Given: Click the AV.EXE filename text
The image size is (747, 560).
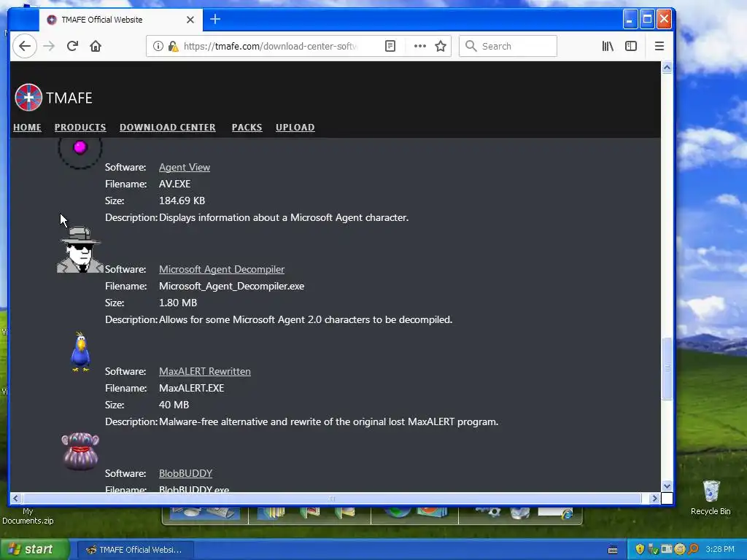Looking at the screenshot, I should [175, 184].
